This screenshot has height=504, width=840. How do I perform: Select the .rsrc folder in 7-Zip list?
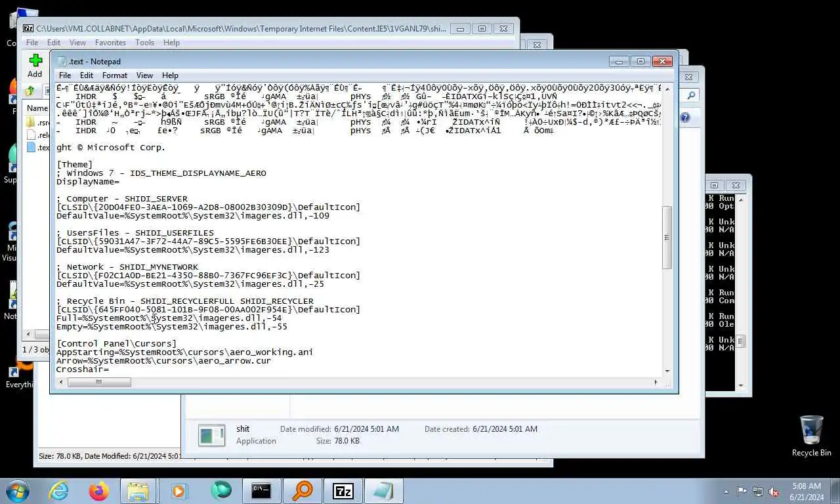click(37, 123)
